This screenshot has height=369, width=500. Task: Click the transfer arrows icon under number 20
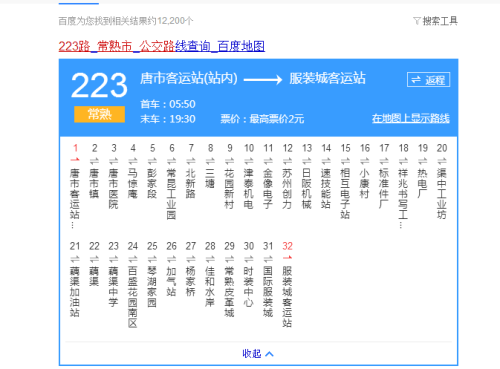pyautogui.click(x=442, y=161)
